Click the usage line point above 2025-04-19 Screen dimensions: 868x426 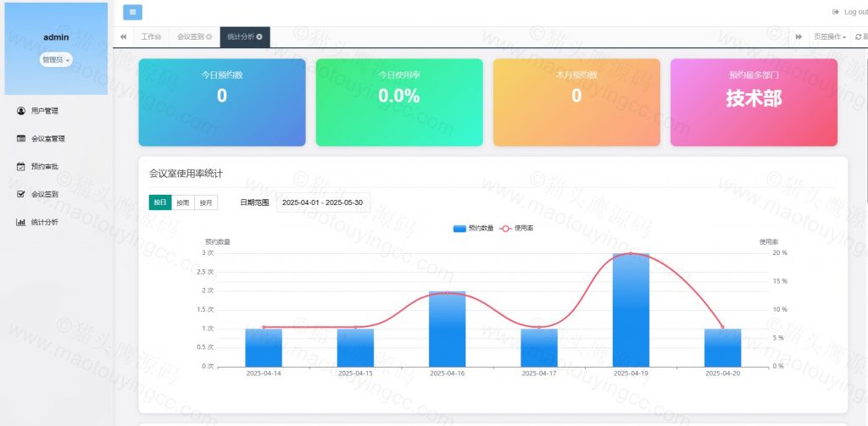click(631, 253)
